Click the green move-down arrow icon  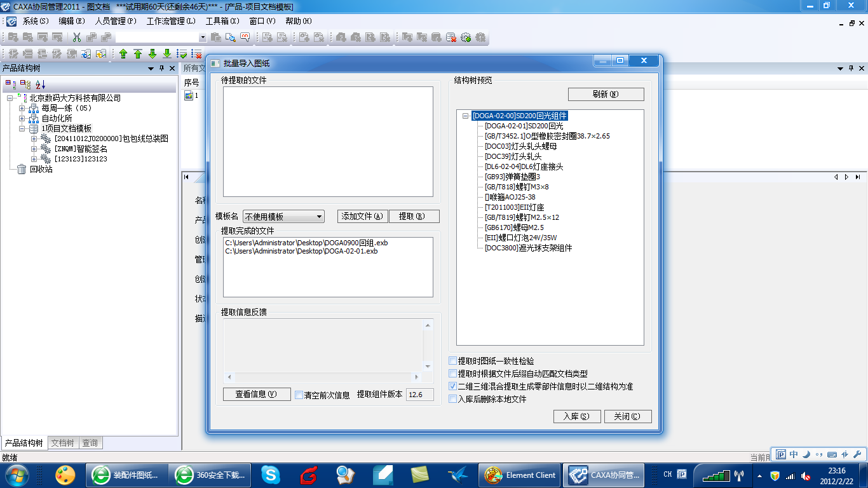[153, 54]
